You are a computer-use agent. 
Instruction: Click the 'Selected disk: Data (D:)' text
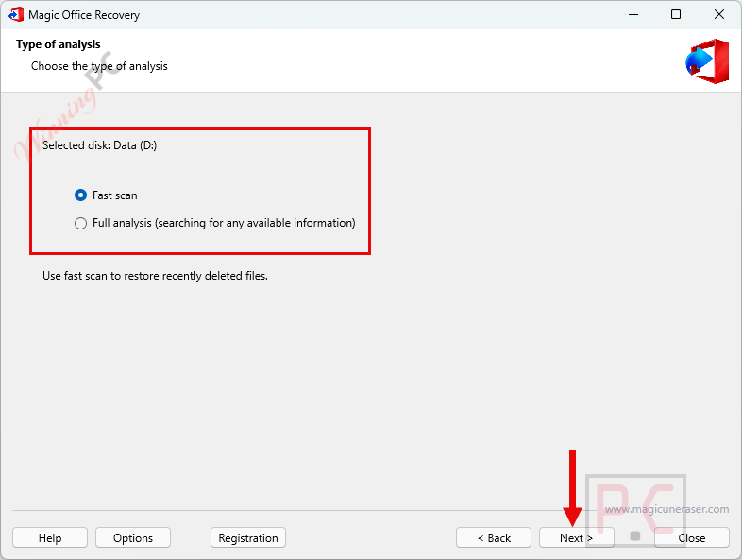click(x=99, y=145)
